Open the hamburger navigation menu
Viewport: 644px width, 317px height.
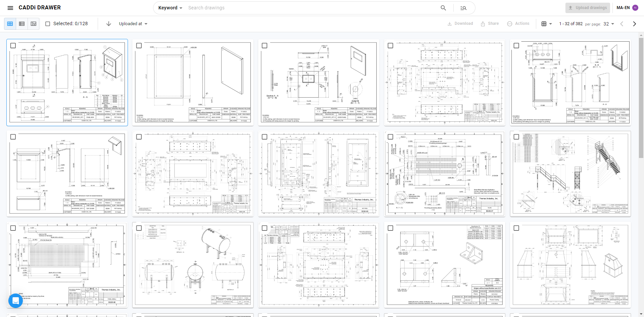click(x=10, y=7)
